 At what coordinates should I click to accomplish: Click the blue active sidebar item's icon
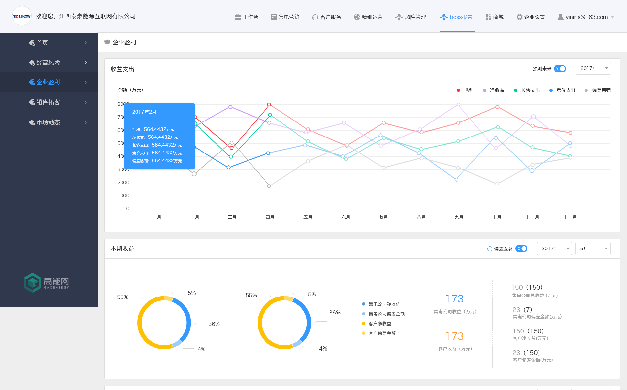32,82
